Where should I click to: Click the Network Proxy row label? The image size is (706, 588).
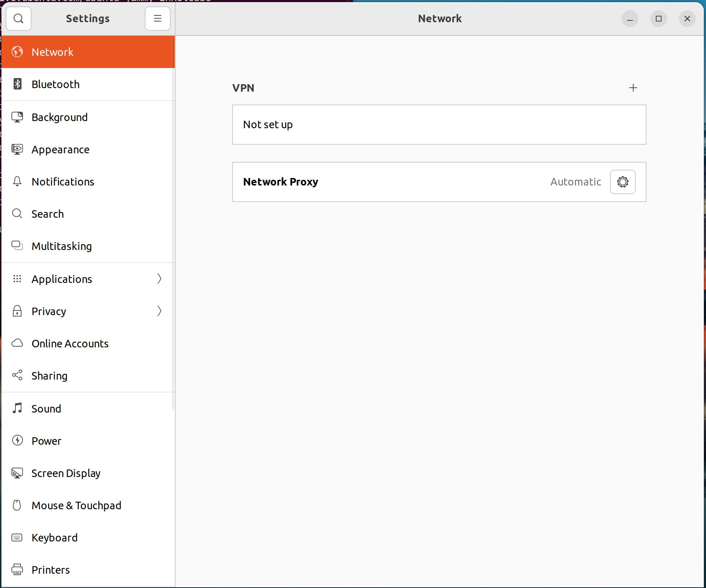pyautogui.click(x=281, y=182)
